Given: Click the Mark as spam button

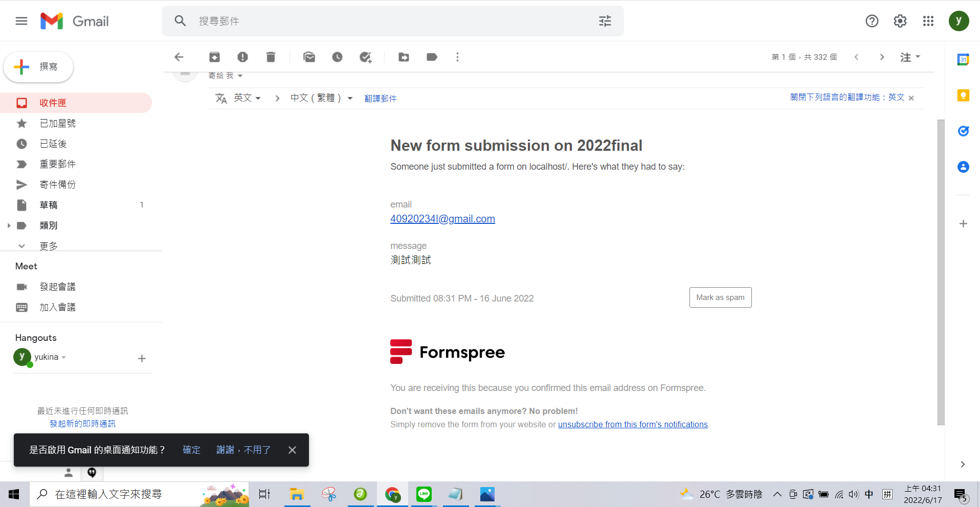Looking at the screenshot, I should [720, 297].
